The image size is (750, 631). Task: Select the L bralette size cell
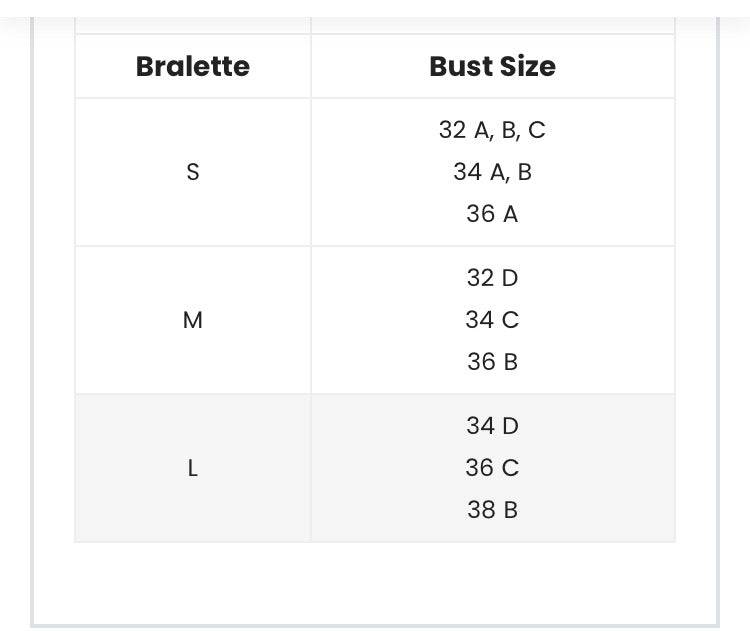pyautogui.click(x=193, y=468)
